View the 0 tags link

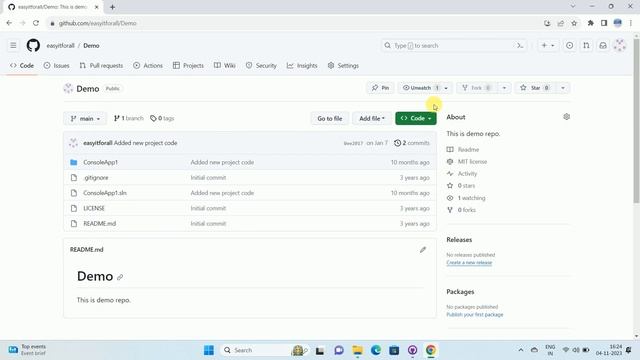162,118
